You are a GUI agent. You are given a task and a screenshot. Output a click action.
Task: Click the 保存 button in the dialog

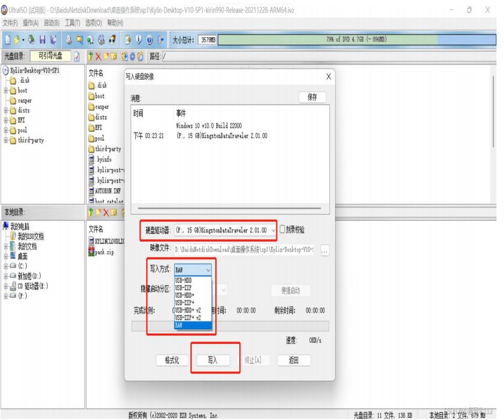pos(312,97)
